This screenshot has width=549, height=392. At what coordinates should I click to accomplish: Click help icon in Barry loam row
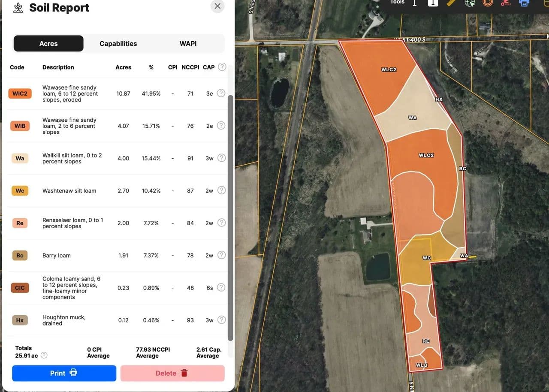click(x=221, y=255)
